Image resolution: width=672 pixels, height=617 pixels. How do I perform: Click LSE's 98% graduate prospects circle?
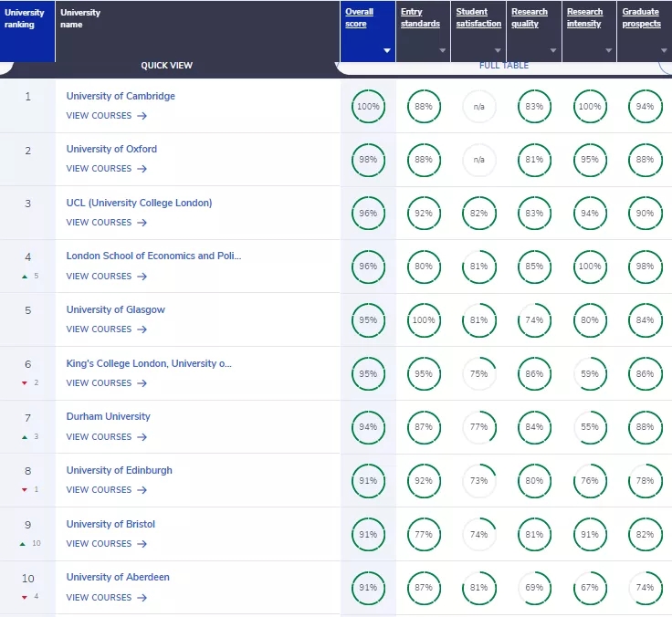click(646, 267)
